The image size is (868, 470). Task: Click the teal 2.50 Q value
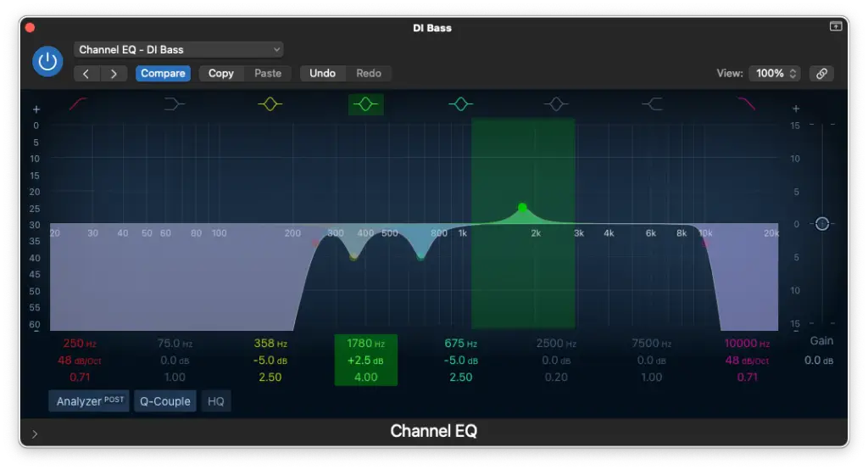click(460, 378)
